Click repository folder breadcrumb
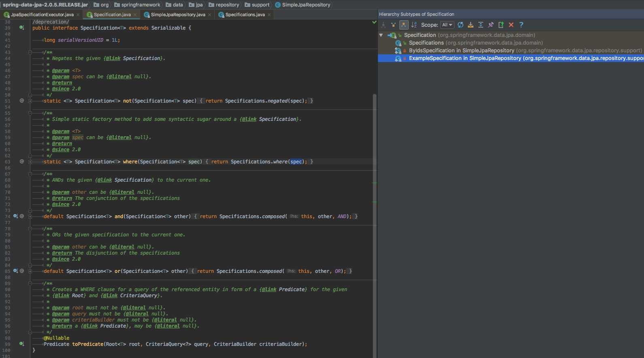 click(x=224, y=5)
